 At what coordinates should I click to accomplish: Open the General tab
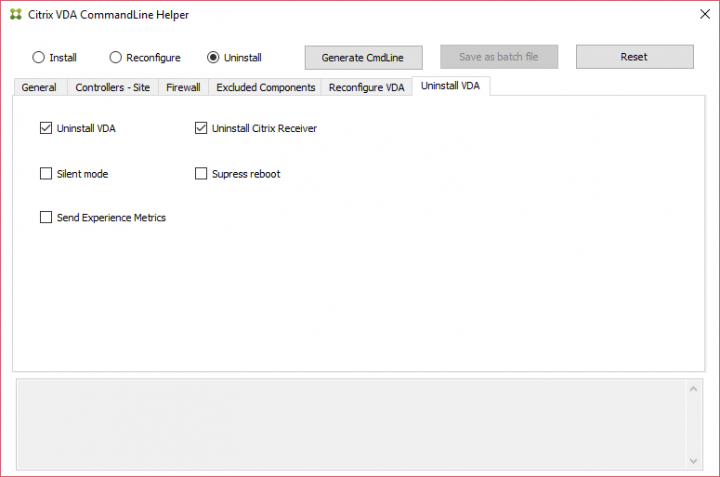point(39,87)
